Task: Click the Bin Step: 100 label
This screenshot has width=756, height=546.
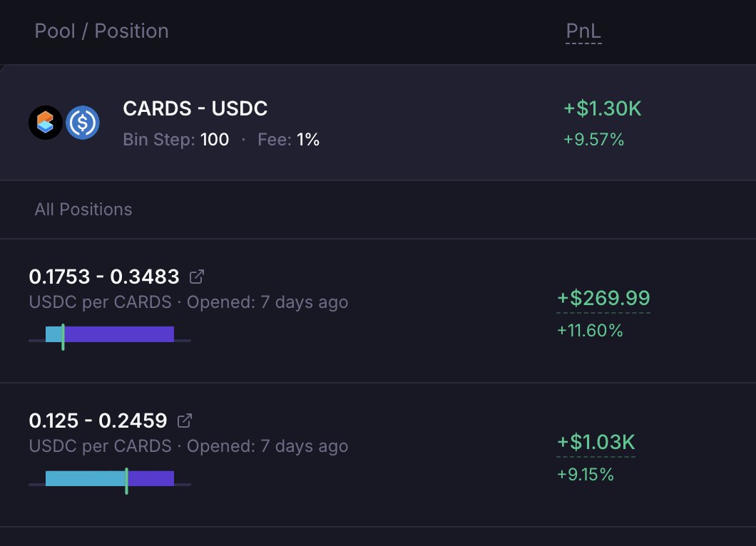Action: point(176,140)
